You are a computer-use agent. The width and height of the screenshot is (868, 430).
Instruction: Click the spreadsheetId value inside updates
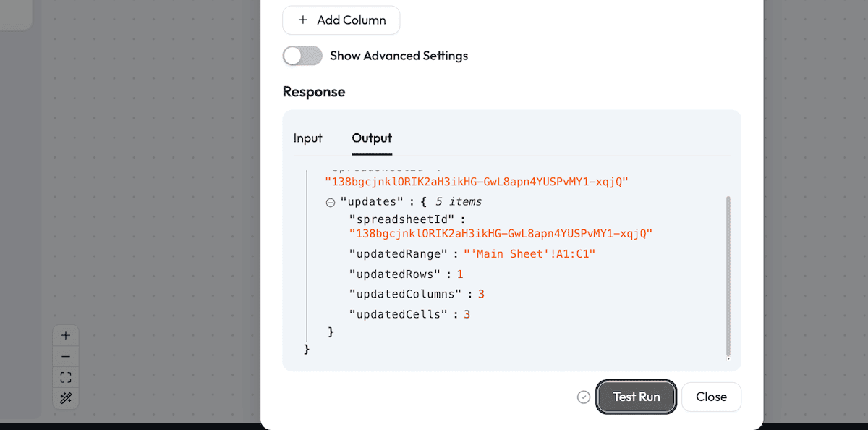pos(501,234)
